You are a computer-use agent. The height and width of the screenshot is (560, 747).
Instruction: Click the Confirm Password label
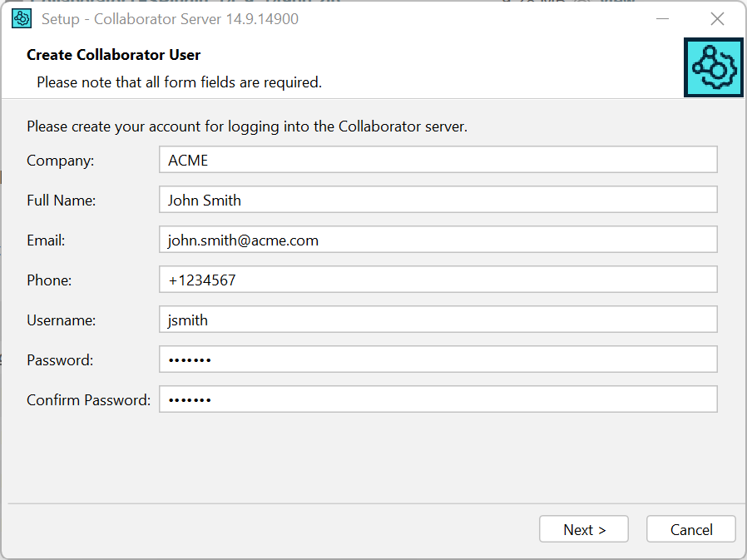[87, 399]
